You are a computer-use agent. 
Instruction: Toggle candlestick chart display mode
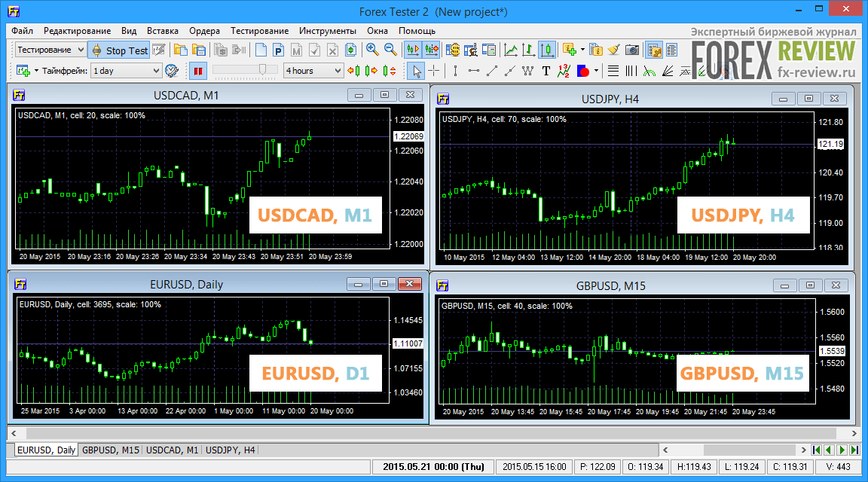point(547,50)
